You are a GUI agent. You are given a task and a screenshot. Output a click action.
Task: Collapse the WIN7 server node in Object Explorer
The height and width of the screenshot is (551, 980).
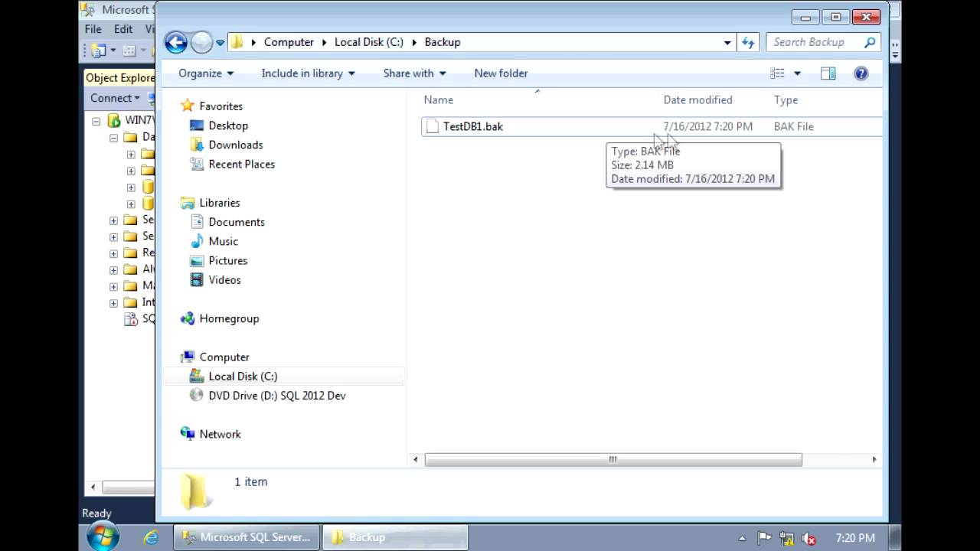click(96, 121)
